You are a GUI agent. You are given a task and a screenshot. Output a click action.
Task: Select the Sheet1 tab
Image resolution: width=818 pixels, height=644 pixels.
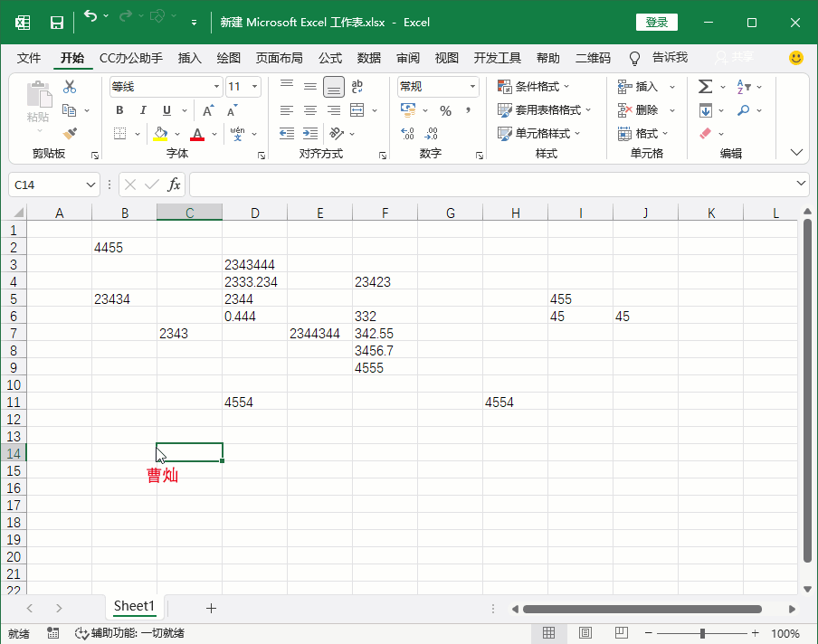(135, 606)
